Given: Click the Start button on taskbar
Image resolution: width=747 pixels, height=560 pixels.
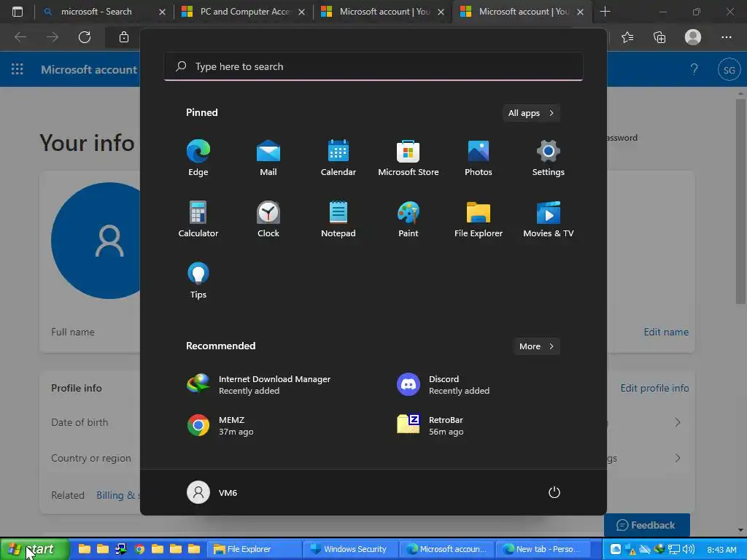Looking at the screenshot, I should pos(34,549).
